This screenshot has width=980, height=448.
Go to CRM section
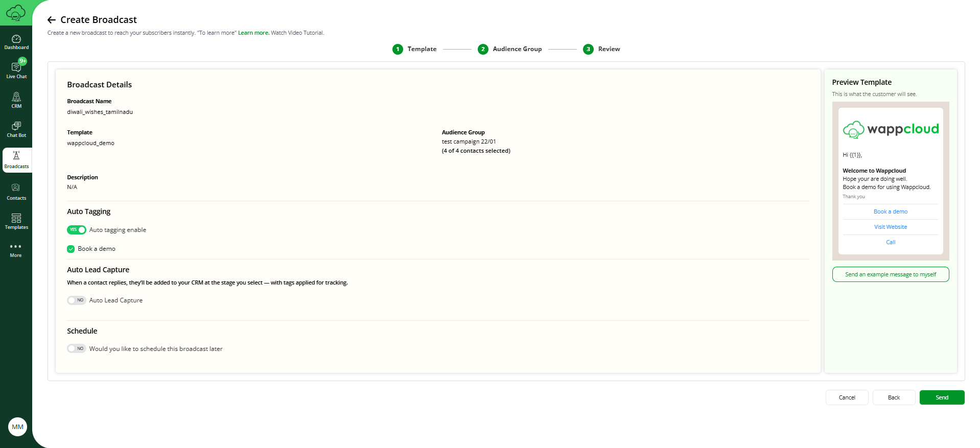16,100
